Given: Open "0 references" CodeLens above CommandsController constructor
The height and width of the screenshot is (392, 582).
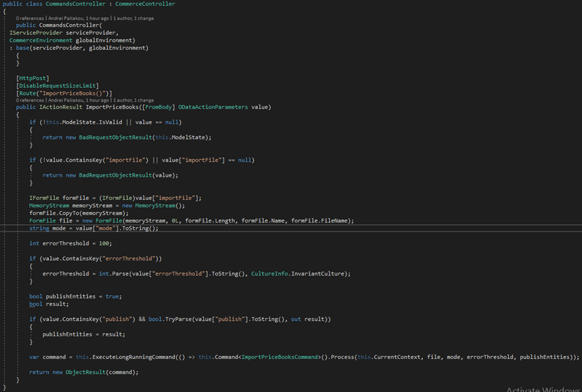Looking at the screenshot, I should coord(30,18).
